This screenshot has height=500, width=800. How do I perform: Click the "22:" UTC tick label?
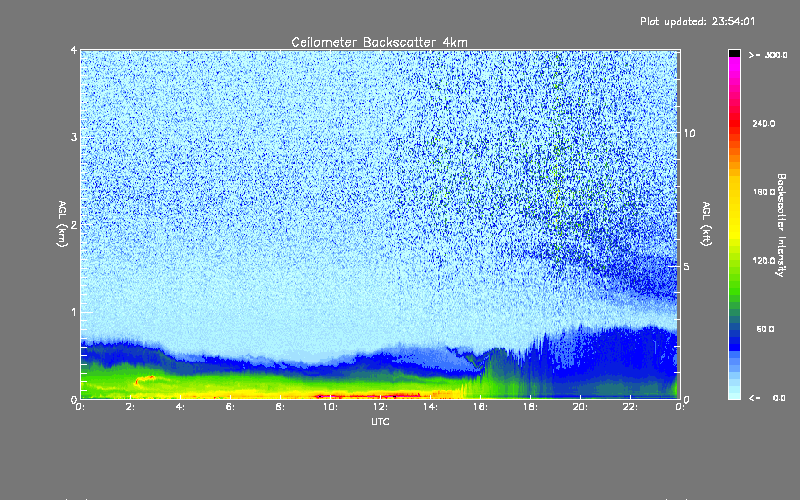tap(630, 407)
